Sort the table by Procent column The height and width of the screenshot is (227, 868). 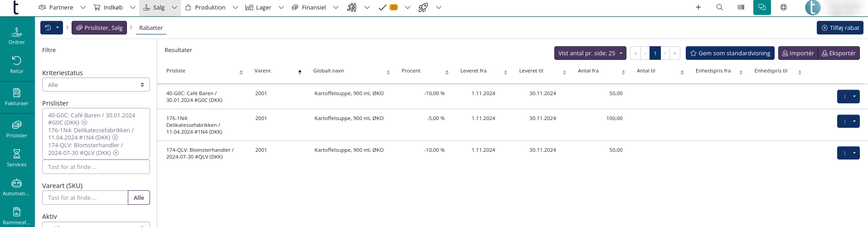click(x=411, y=71)
